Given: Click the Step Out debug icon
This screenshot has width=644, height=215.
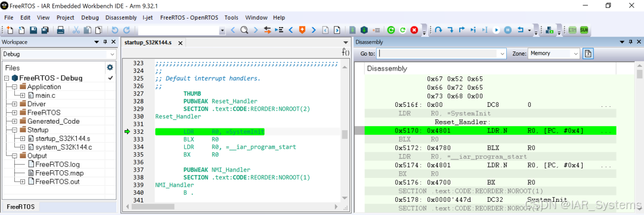Looking at the screenshot, I should click(462, 30).
